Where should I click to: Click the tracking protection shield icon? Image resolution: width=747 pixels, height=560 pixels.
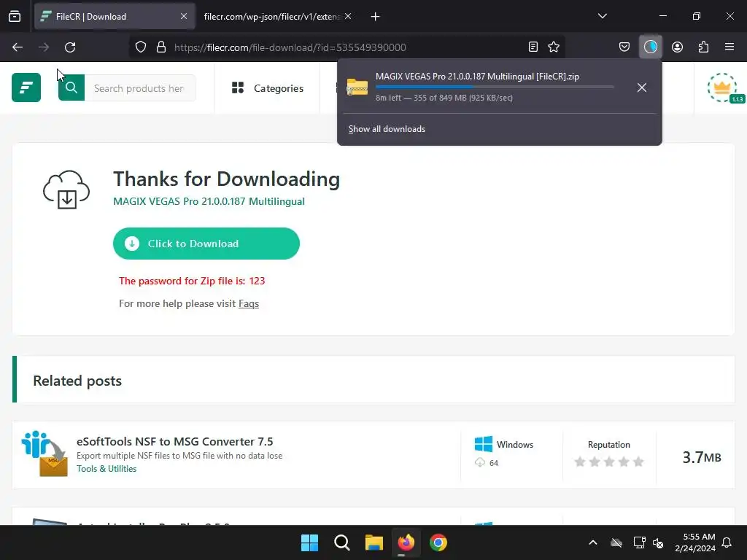click(x=141, y=47)
